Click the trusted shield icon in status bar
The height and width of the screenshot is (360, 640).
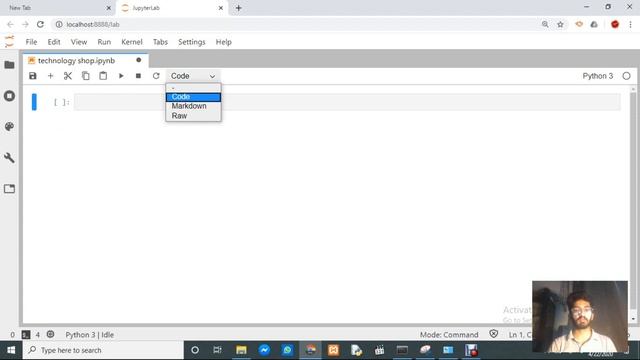(493, 334)
